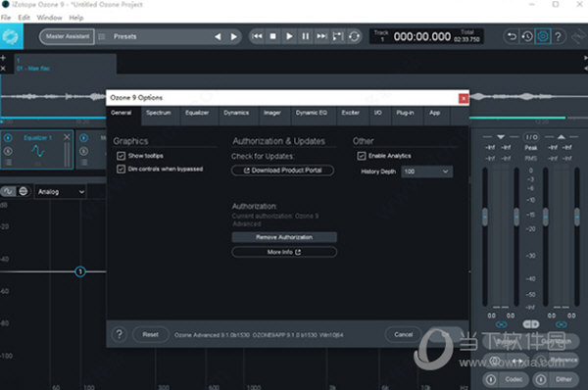Switch to the Dynamics tab
The height and width of the screenshot is (390, 588).
tap(236, 113)
